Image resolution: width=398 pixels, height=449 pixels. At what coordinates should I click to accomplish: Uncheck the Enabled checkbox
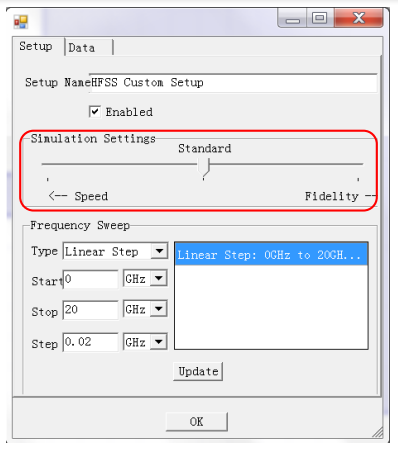coord(95,111)
